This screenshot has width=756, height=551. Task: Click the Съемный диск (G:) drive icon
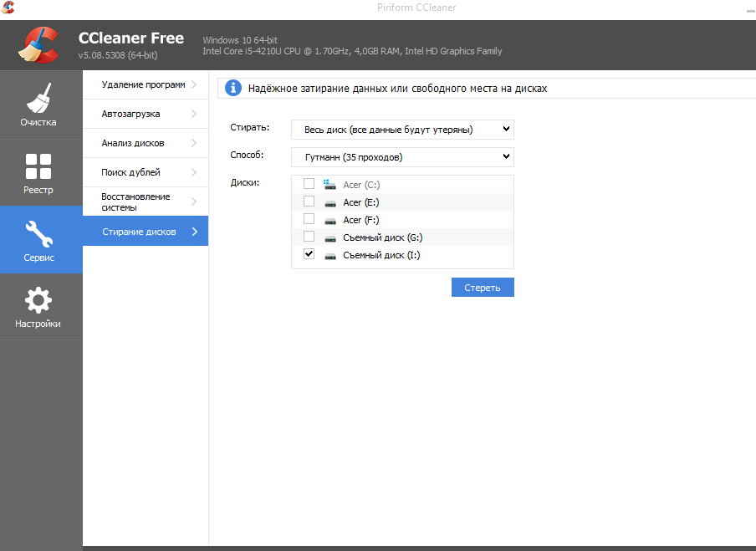tap(329, 237)
